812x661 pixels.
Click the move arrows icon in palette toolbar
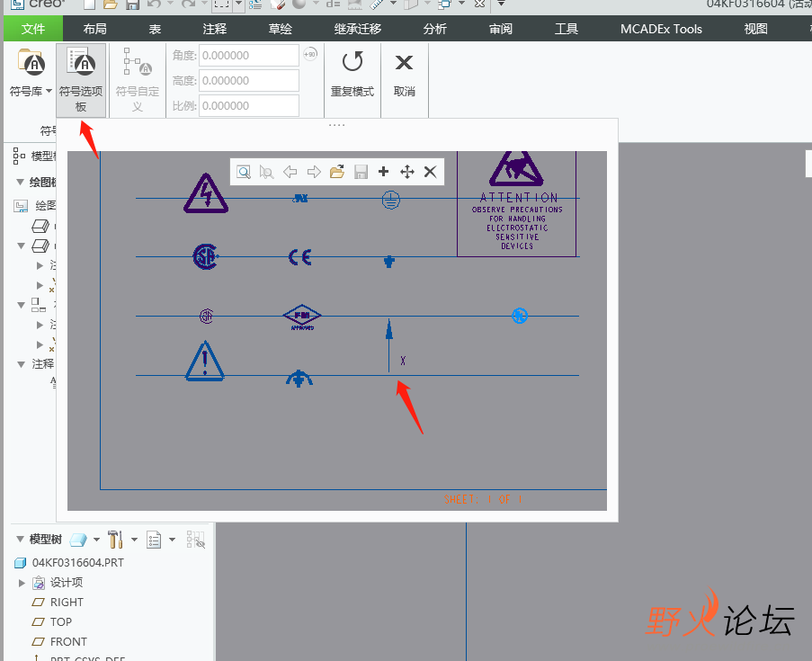click(407, 172)
